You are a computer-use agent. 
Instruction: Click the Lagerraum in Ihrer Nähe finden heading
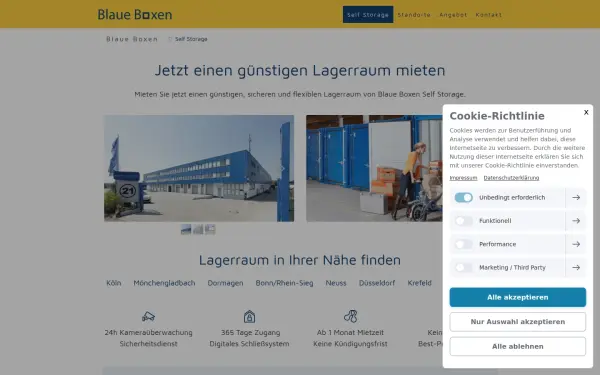[300, 260]
